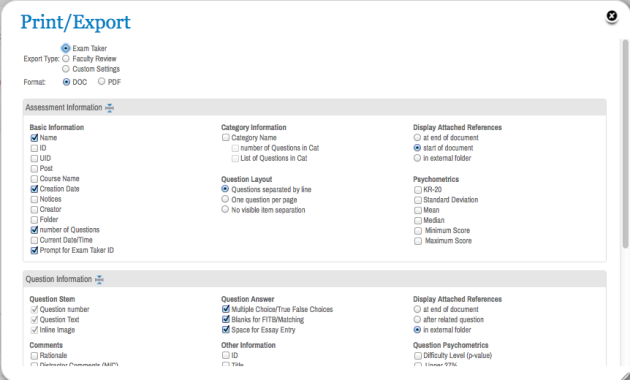Enable the Course Name checkbox
This screenshot has width=630, height=380.
[35, 179]
